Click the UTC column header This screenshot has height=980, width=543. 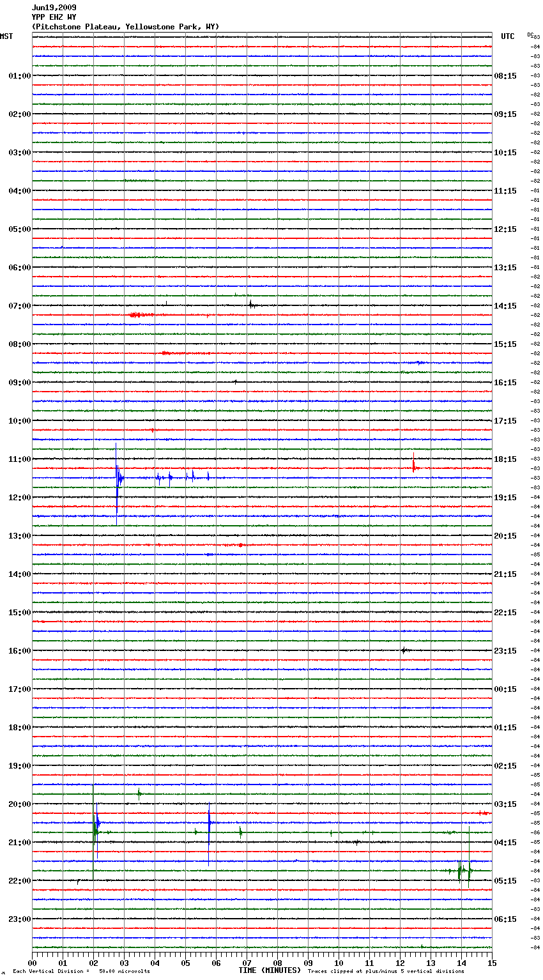tap(507, 36)
